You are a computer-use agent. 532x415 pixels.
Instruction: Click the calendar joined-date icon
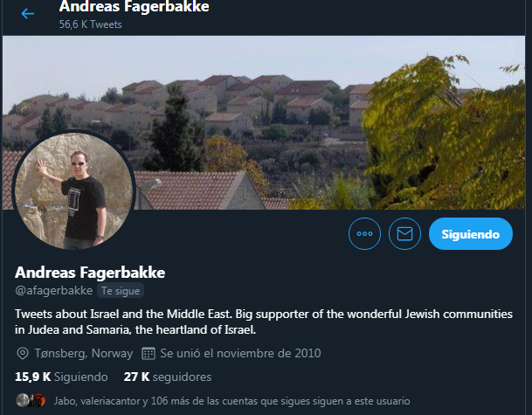(149, 353)
